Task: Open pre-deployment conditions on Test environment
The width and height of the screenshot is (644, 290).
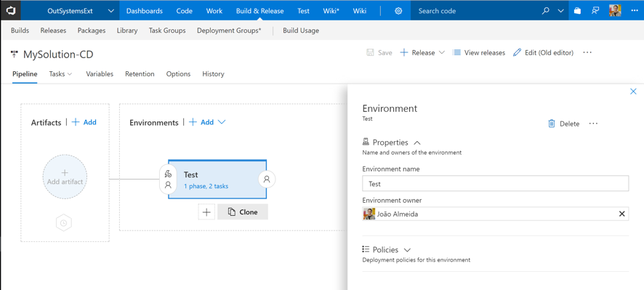Action: point(168,180)
